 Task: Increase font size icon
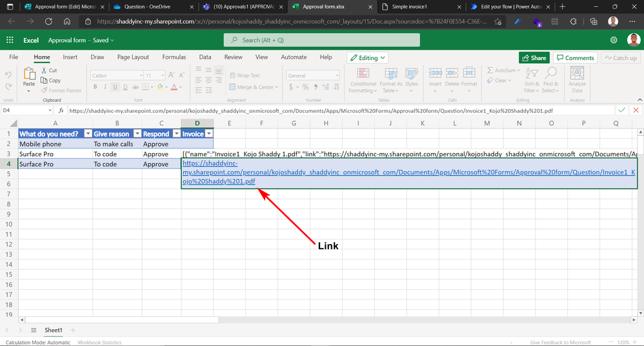[171, 75]
